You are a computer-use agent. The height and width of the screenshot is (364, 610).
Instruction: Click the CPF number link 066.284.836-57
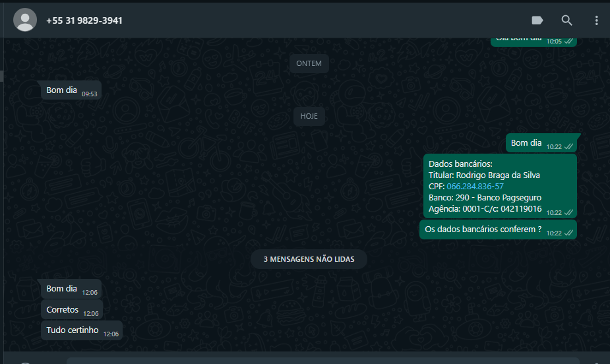point(475,187)
